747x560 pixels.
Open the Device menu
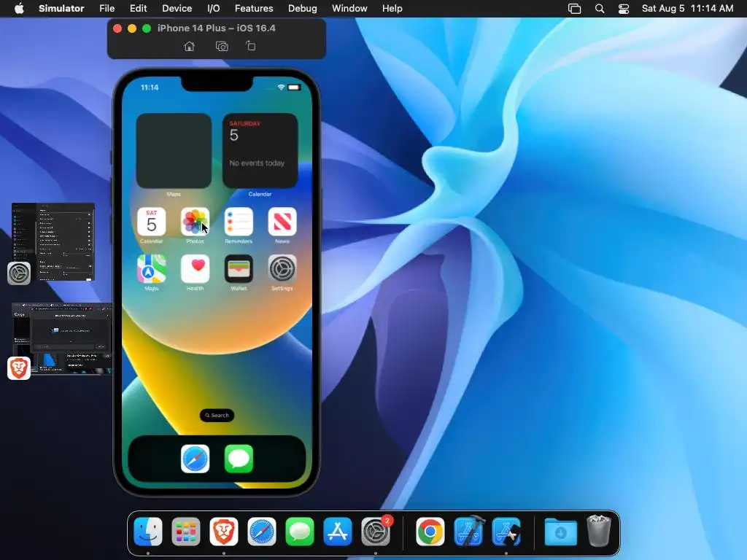(177, 9)
